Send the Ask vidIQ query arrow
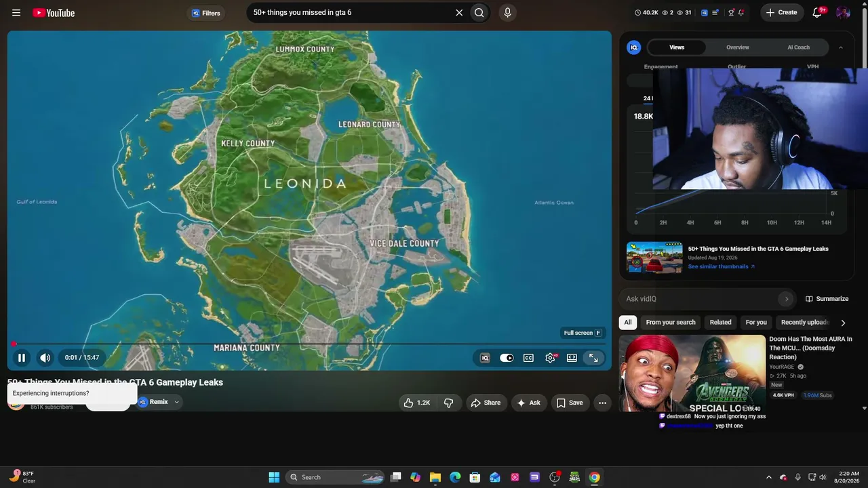Screen dimensions: 868x488 (786, 299)
